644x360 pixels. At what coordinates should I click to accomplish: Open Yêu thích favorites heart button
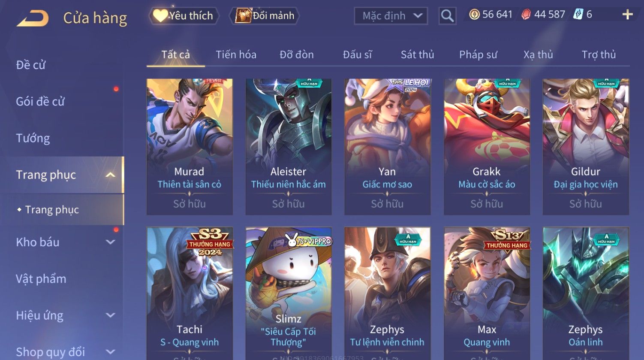184,16
